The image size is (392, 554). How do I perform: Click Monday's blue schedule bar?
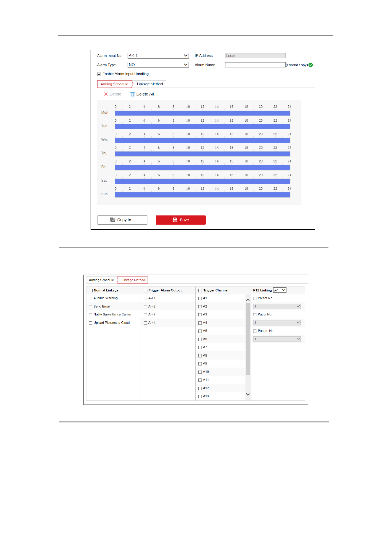pyautogui.click(x=203, y=113)
